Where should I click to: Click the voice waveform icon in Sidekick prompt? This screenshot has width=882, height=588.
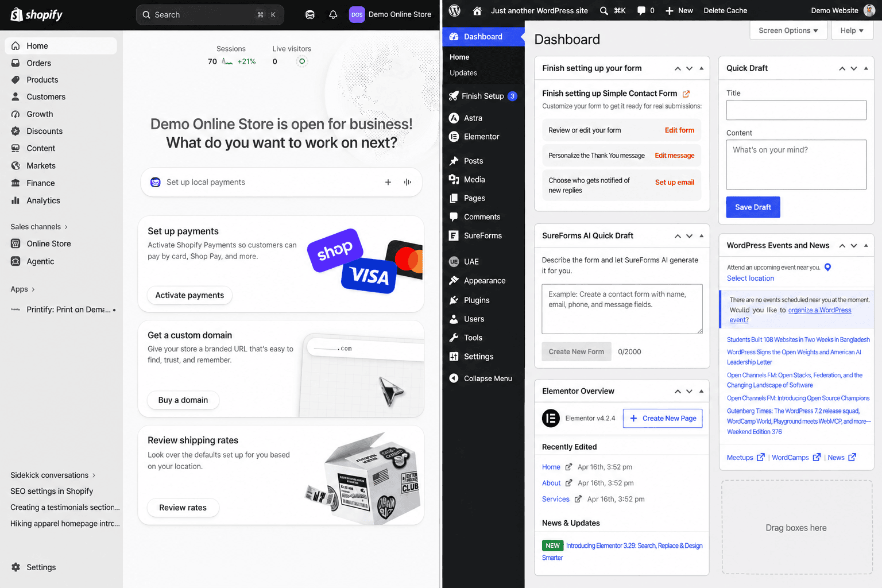(408, 182)
